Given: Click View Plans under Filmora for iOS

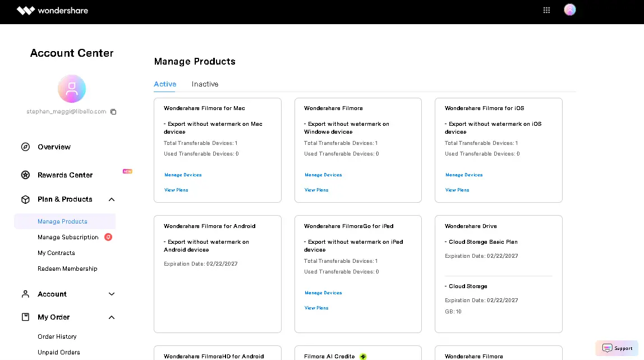Looking at the screenshot, I should [x=457, y=190].
